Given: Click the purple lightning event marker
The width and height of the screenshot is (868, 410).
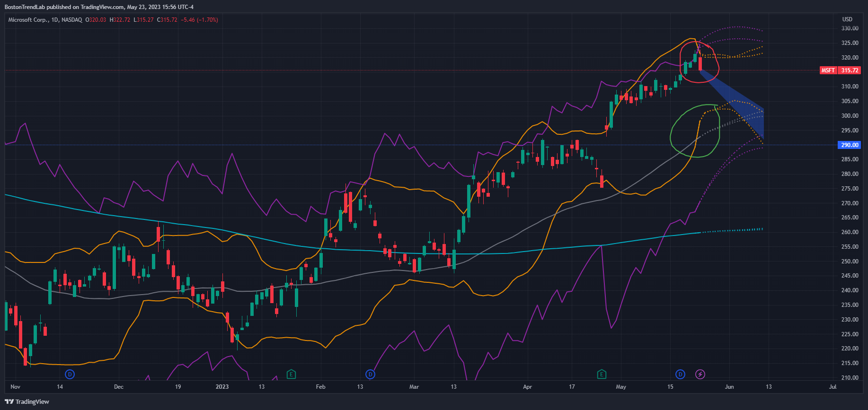Looking at the screenshot, I should (x=700, y=375).
